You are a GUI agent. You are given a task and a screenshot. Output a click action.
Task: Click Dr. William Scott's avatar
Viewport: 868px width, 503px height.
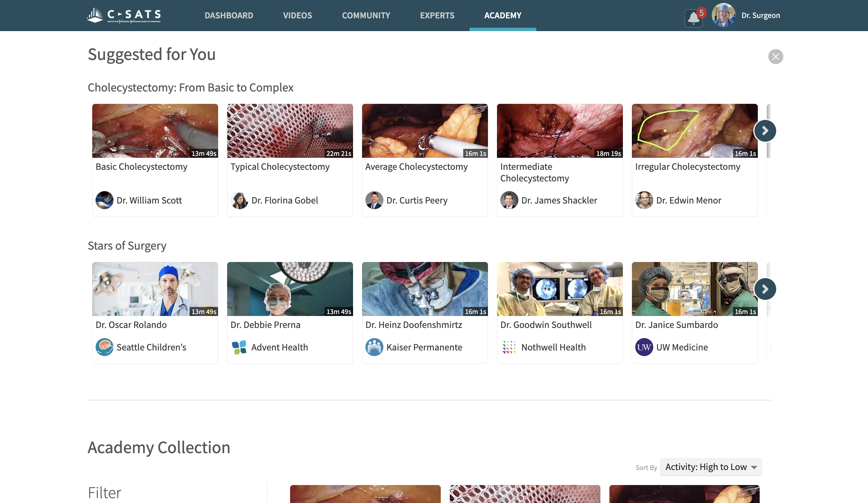tap(105, 200)
